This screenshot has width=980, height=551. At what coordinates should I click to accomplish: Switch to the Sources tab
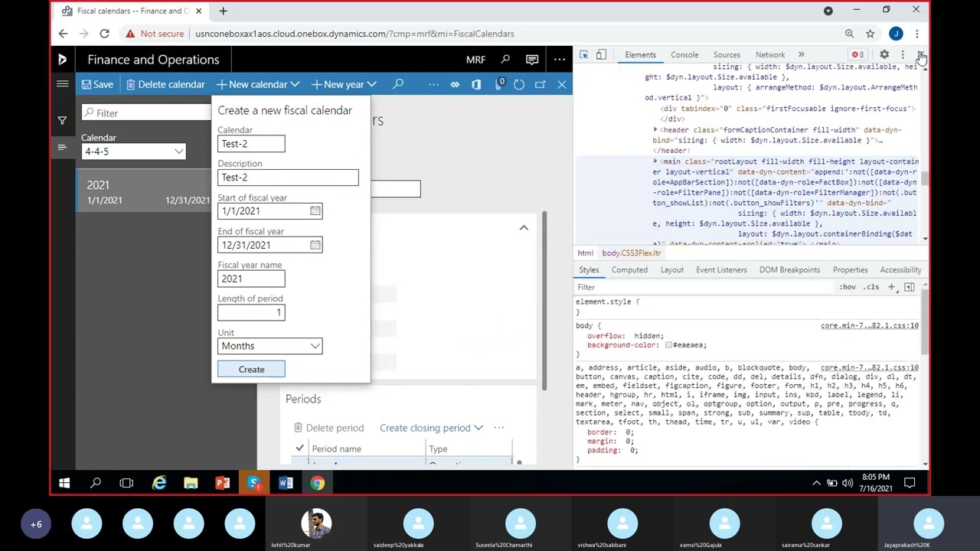point(727,55)
